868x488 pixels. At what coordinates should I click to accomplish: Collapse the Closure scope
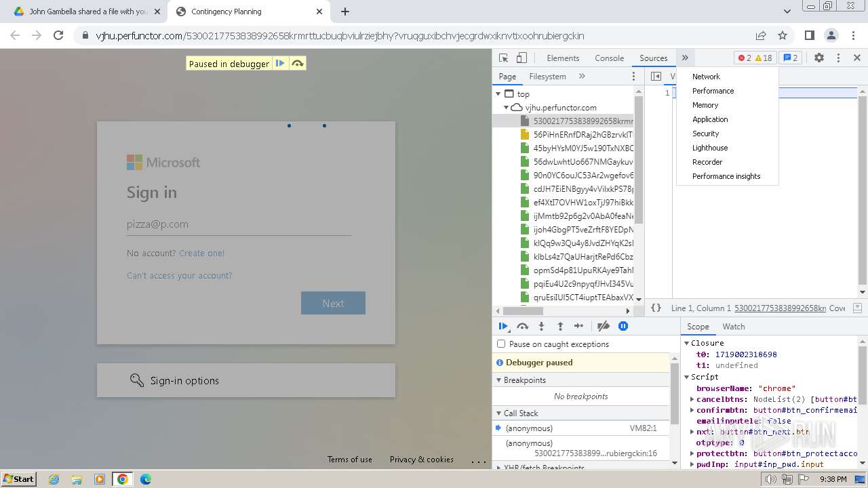[686, 343]
